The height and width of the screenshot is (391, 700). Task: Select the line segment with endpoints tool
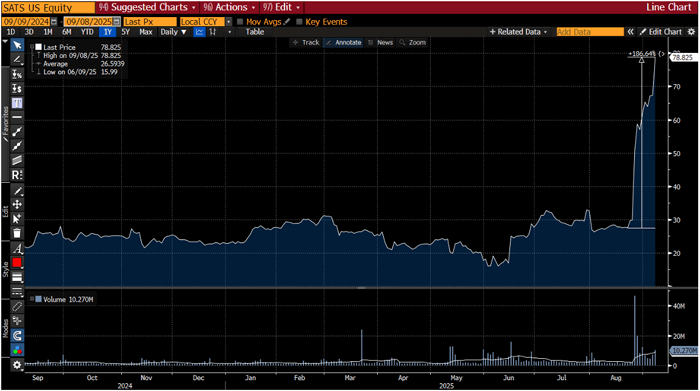pyautogui.click(x=17, y=131)
